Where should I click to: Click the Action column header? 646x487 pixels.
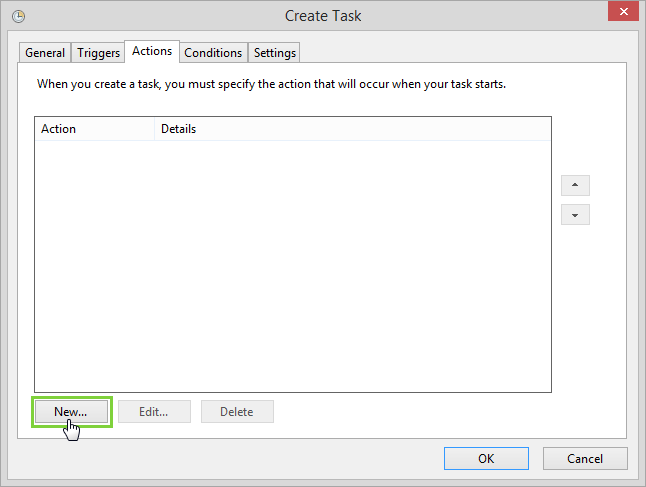coord(95,129)
